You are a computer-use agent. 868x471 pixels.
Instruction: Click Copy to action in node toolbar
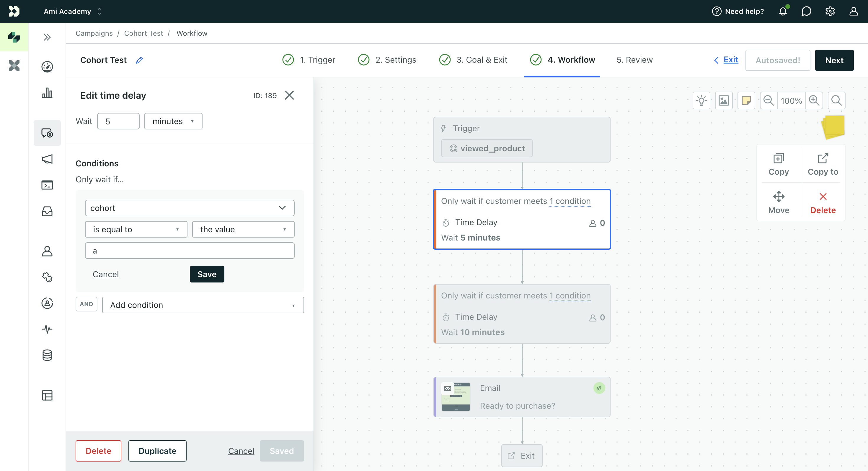click(x=823, y=165)
